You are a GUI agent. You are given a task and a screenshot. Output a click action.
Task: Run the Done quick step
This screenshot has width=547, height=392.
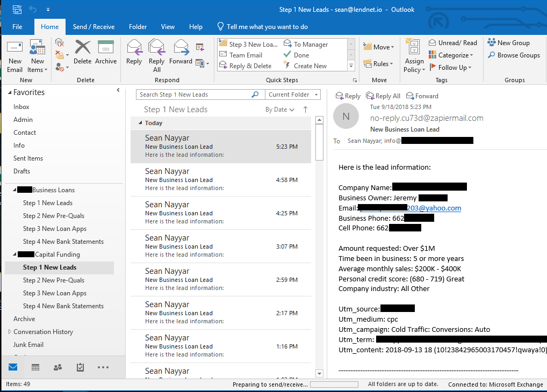pos(296,55)
